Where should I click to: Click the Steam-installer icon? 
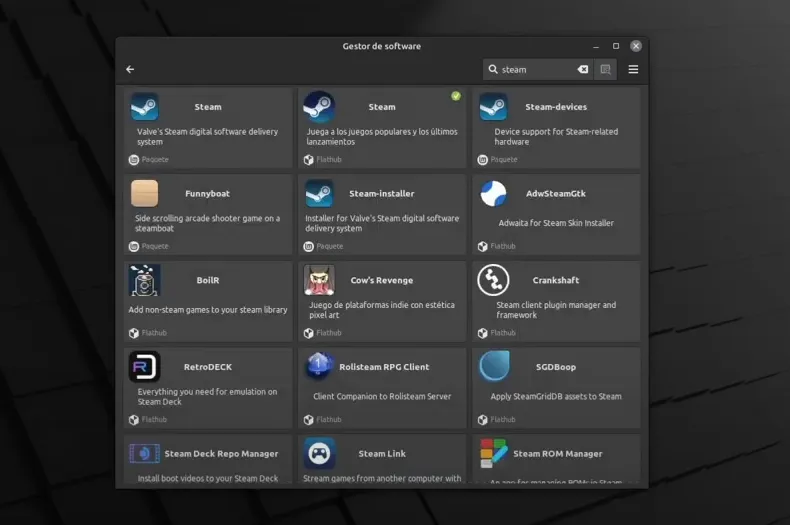pos(319,193)
